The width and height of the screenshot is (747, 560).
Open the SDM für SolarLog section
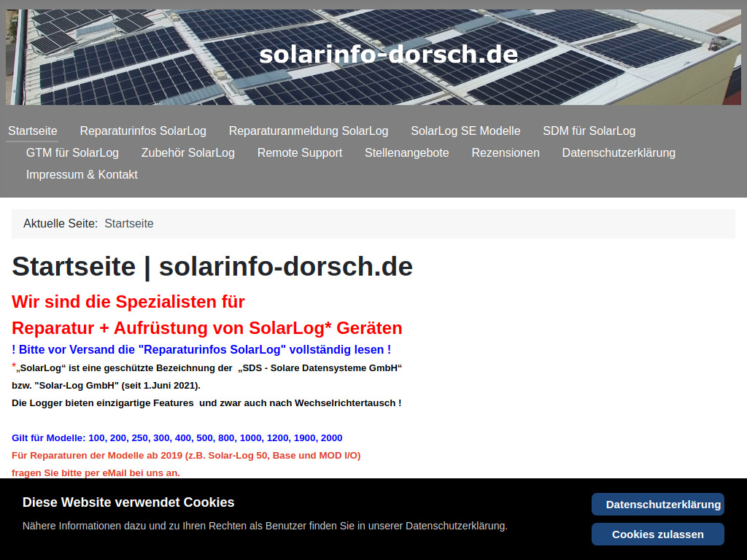tap(589, 131)
